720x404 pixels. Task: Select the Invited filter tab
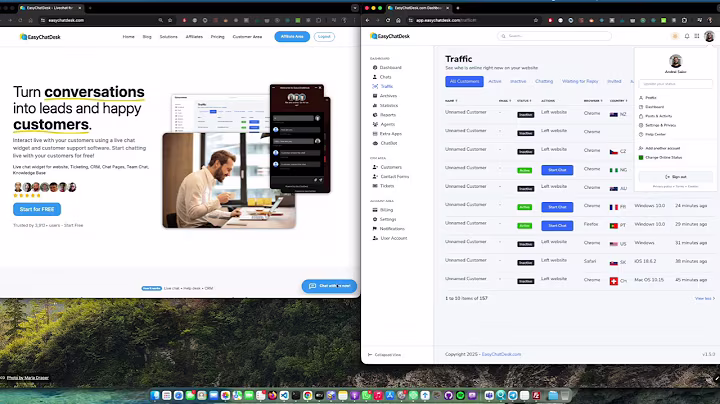pos(614,81)
